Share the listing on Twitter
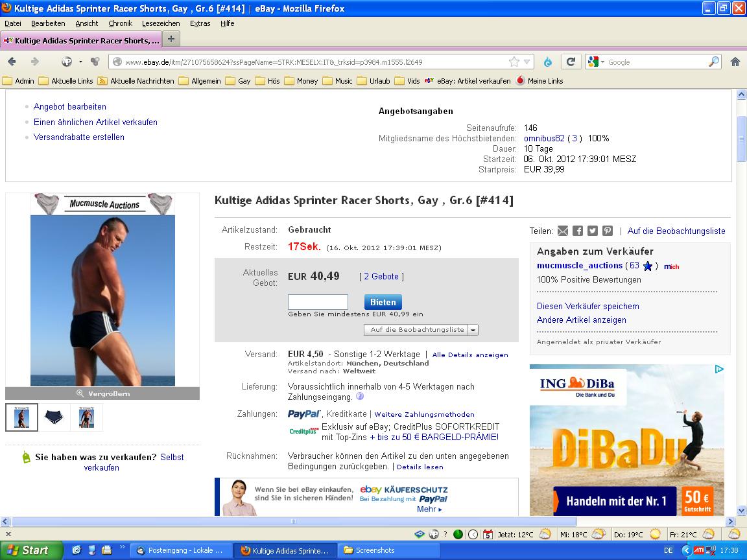 coord(592,231)
